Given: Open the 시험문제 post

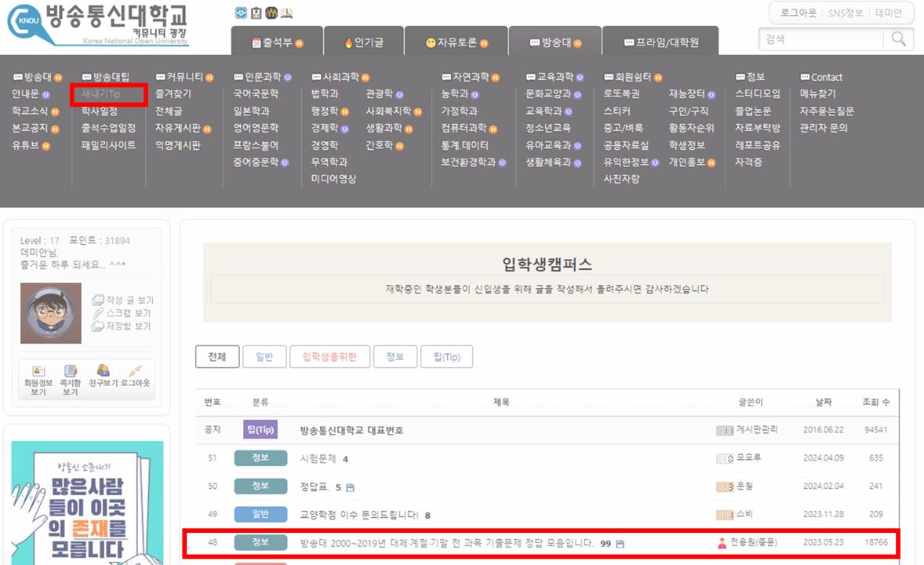Looking at the screenshot, I should click(318, 459).
